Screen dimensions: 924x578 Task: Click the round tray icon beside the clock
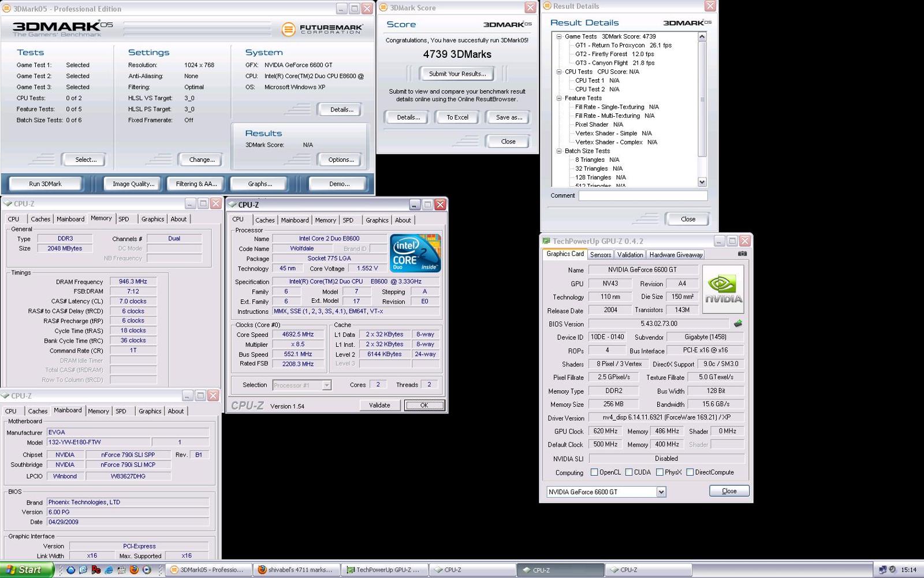[892, 570]
